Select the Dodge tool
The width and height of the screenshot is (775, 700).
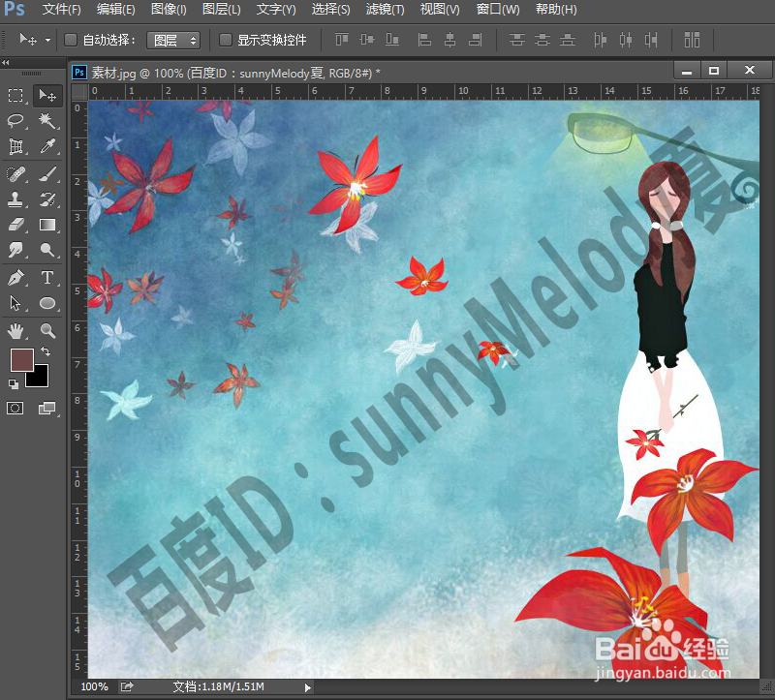(x=47, y=250)
